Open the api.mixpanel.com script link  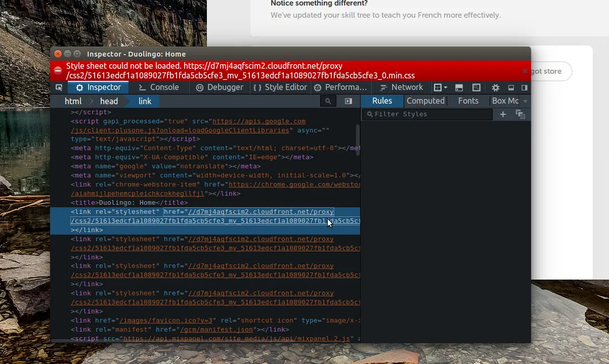point(236,339)
